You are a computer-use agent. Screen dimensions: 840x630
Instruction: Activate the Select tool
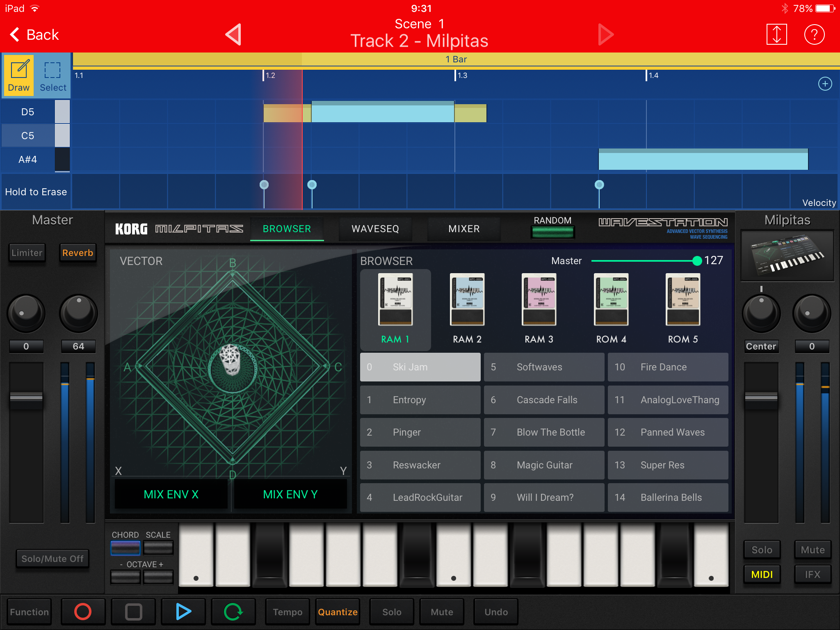click(x=53, y=75)
